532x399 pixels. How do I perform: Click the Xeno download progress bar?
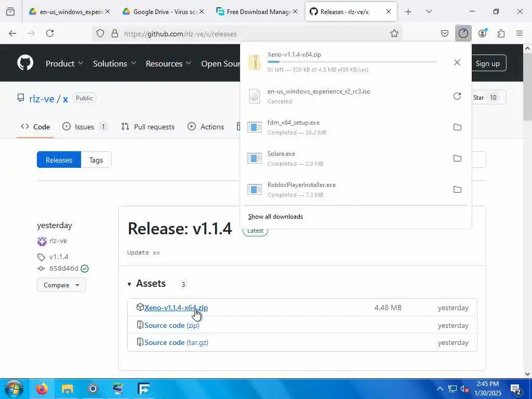coord(352,62)
